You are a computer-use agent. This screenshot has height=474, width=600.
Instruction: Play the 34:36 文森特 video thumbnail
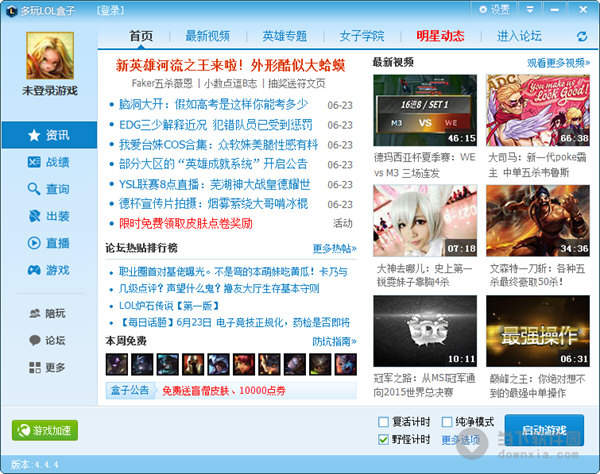click(x=538, y=221)
